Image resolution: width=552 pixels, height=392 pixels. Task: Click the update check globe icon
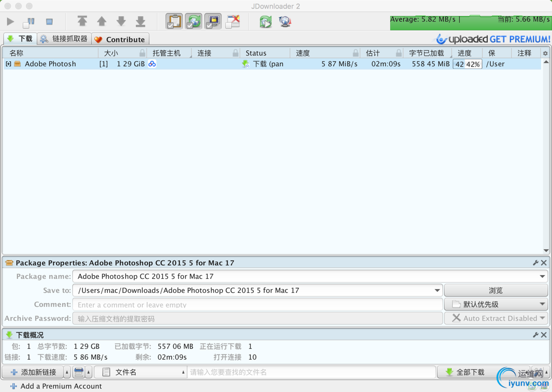pos(285,22)
